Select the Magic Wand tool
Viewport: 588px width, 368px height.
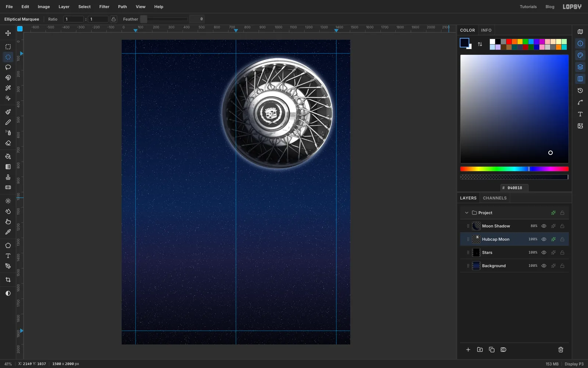[8, 88]
